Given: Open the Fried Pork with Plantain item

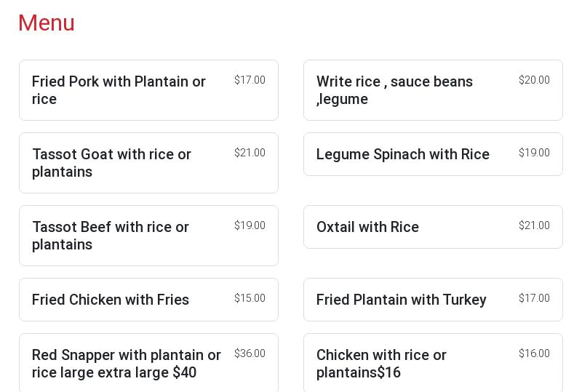Looking at the screenshot, I should [x=119, y=90].
